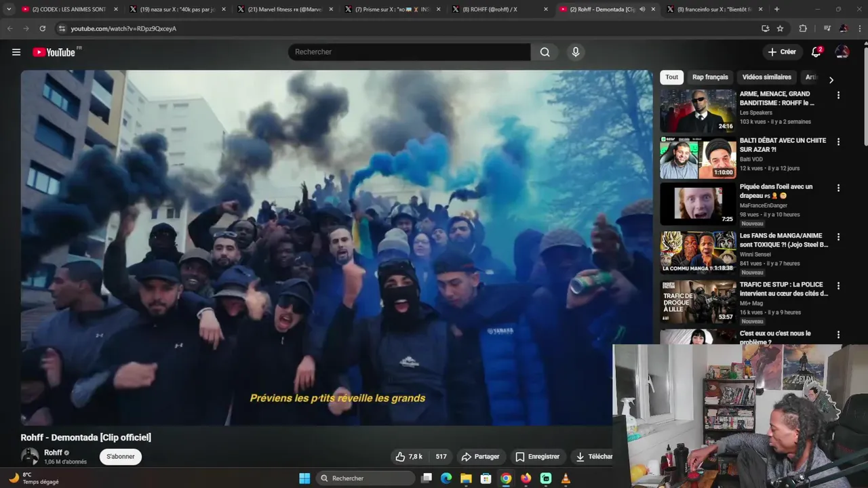
Task: Open options for C'est eux ou c'est nous video
Action: pyautogui.click(x=838, y=335)
